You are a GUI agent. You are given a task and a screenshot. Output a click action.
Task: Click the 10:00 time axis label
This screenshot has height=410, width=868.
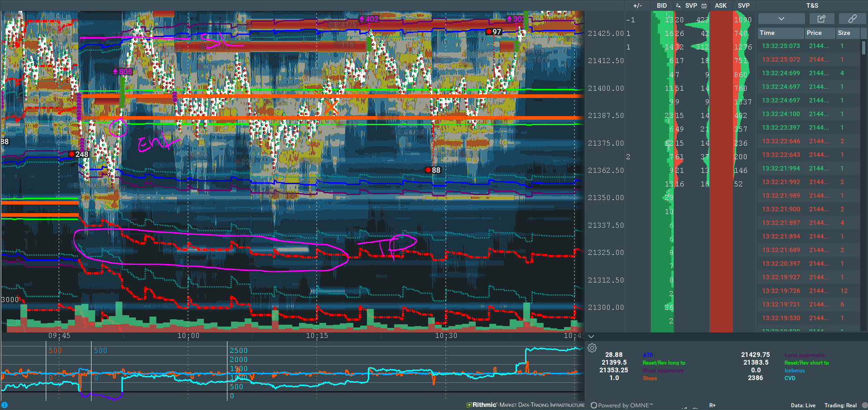pyautogui.click(x=188, y=336)
